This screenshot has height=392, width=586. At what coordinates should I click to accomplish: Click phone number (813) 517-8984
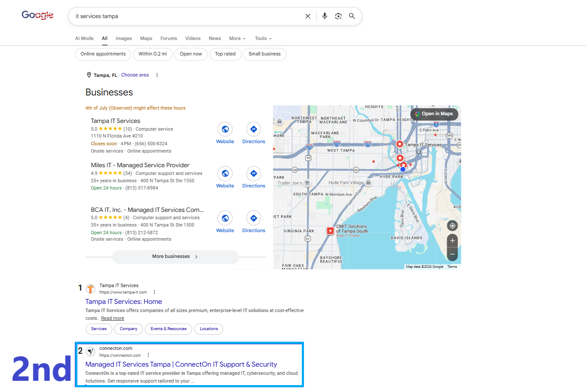pyautogui.click(x=141, y=188)
